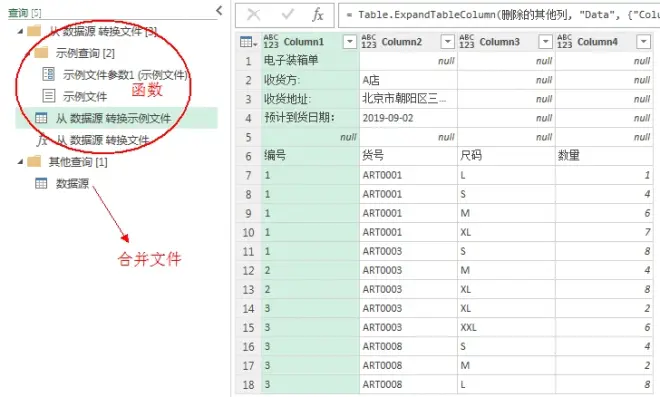
Task: Click the 查询 [5] pane title
Action: point(25,13)
